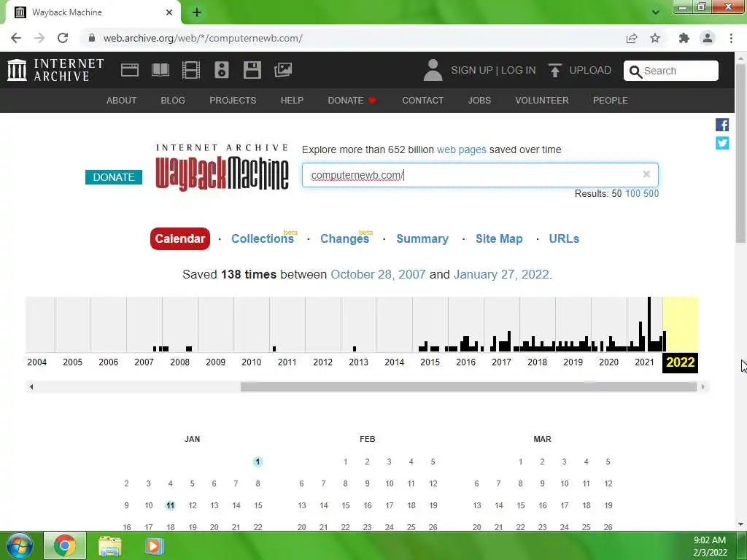Open the DONATE menu item
The width and height of the screenshot is (747, 560).
coord(352,101)
